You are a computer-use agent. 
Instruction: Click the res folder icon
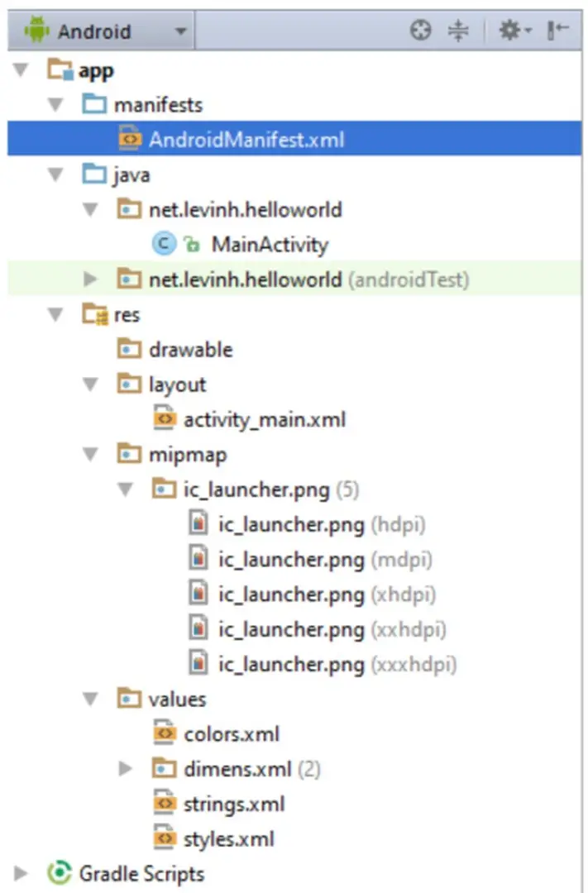[95, 315]
